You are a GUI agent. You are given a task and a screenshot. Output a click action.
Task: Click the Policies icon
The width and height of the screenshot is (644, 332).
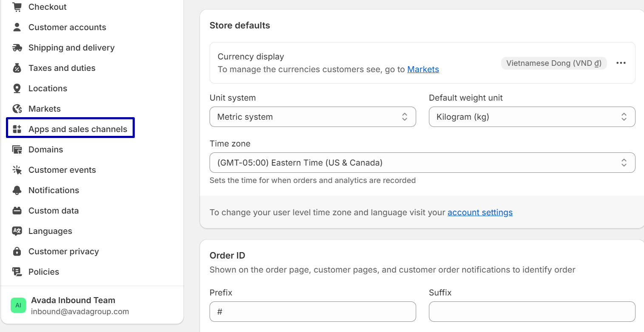click(x=17, y=272)
